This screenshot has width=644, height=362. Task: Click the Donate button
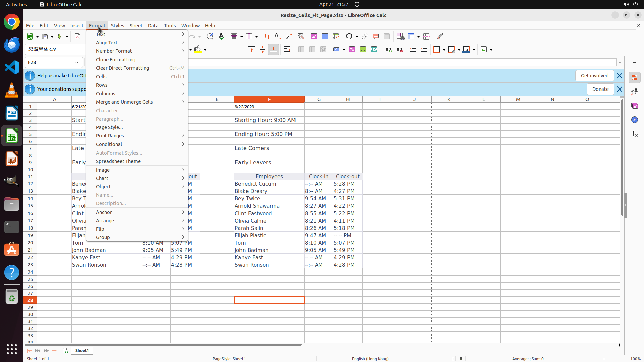tap(600, 89)
